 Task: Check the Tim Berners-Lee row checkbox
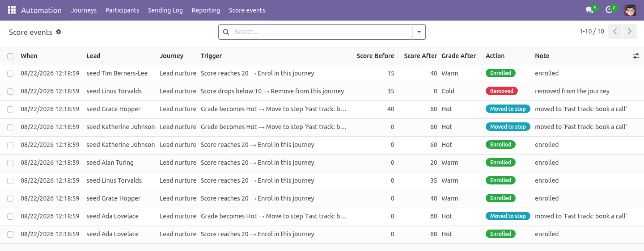pyautogui.click(x=10, y=74)
